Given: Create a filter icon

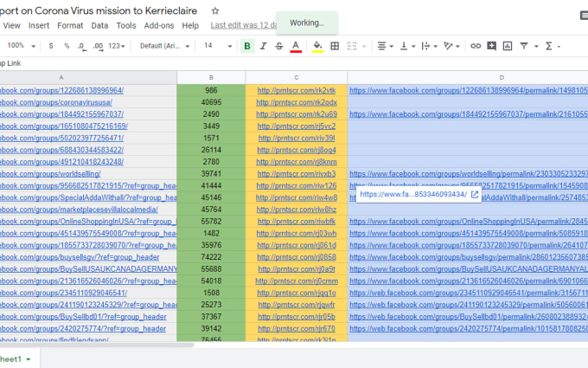Looking at the screenshot, I should (x=524, y=46).
